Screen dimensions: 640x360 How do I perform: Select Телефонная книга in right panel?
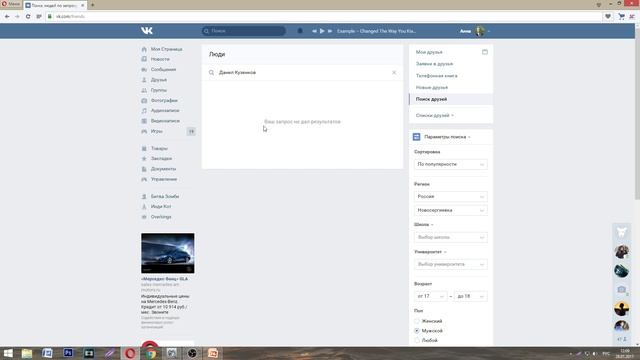pyautogui.click(x=436, y=76)
